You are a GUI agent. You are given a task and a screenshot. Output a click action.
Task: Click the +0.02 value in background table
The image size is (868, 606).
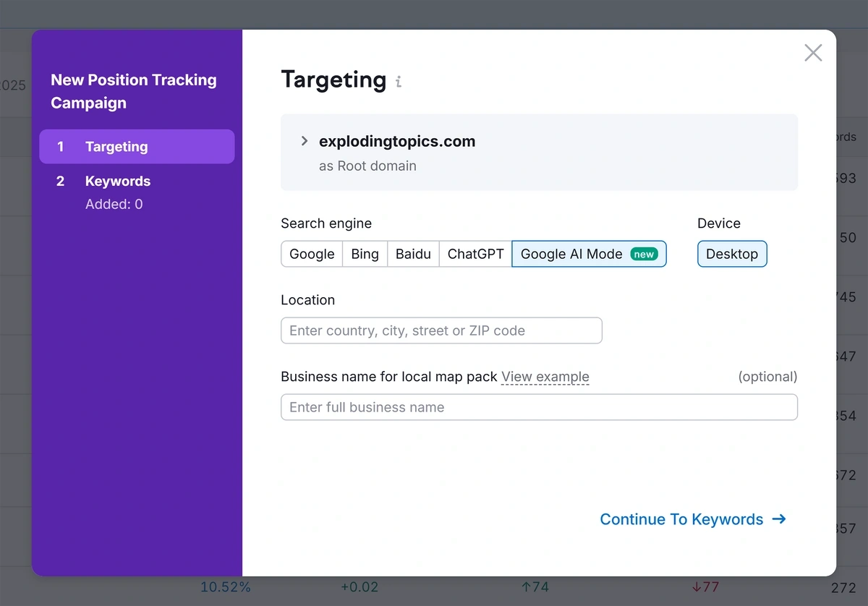(359, 587)
